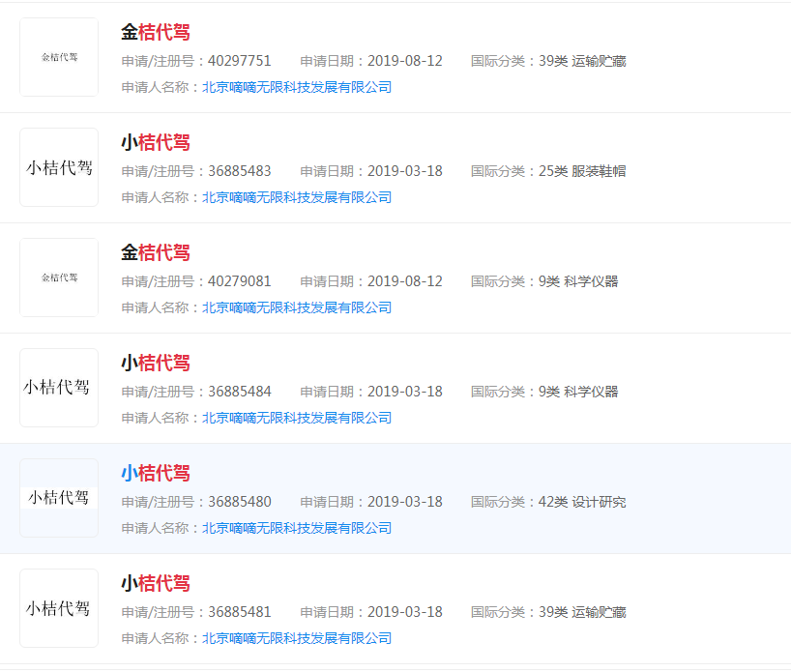Open the 小桔代驾 thumbnail for registration 36885481
The width and height of the screenshot is (791, 672).
(59, 608)
